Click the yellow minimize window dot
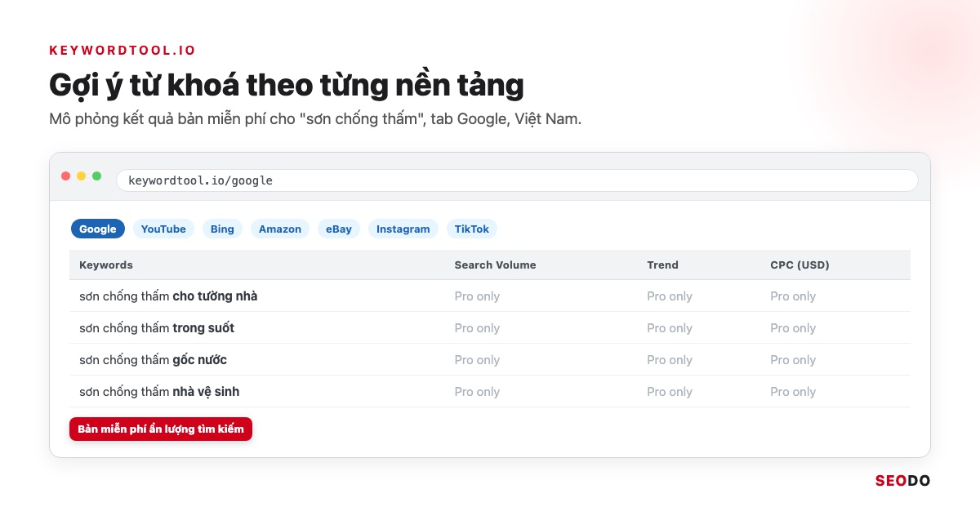980x507 pixels. pyautogui.click(x=82, y=176)
